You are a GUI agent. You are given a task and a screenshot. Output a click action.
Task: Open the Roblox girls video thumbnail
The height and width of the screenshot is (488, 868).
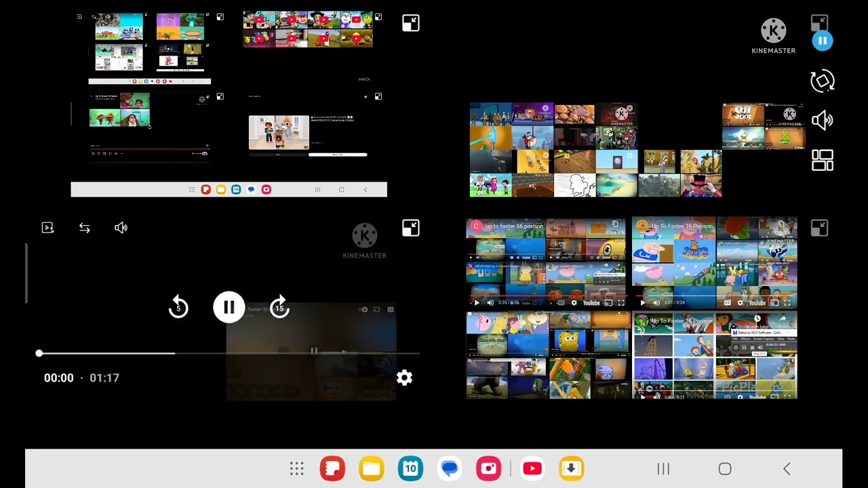coord(279,132)
